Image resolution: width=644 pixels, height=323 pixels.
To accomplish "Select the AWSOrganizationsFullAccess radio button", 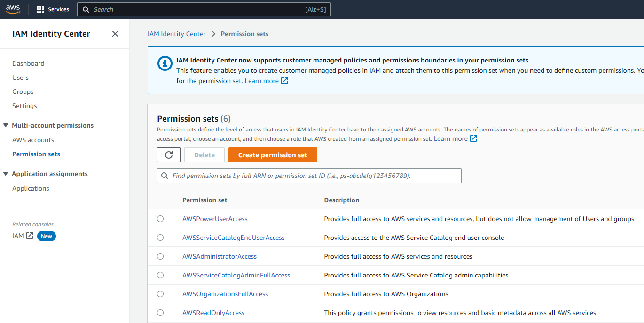I will tap(160, 294).
